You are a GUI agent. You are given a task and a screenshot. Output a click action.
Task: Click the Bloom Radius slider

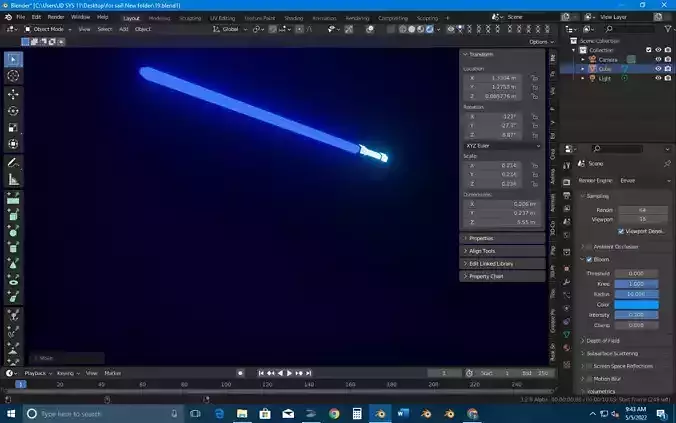(x=636, y=294)
